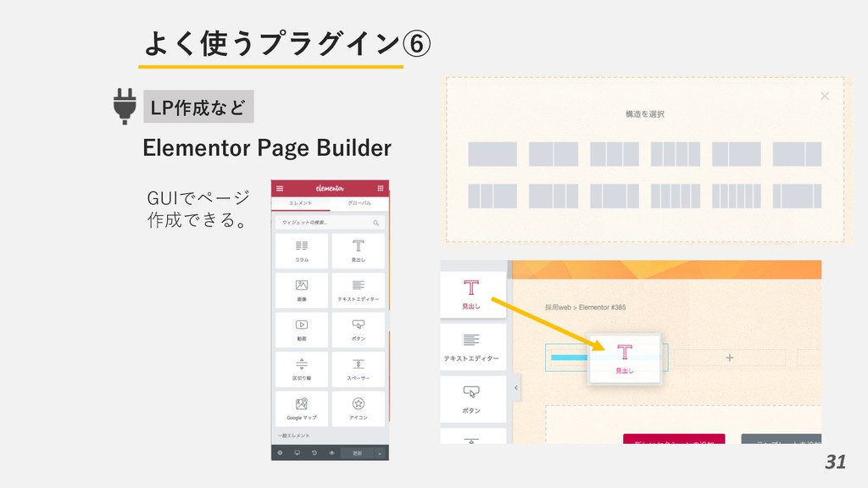Screen dimensions: 868x488
Task: Select the アイコン widget
Action: [359, 409]
